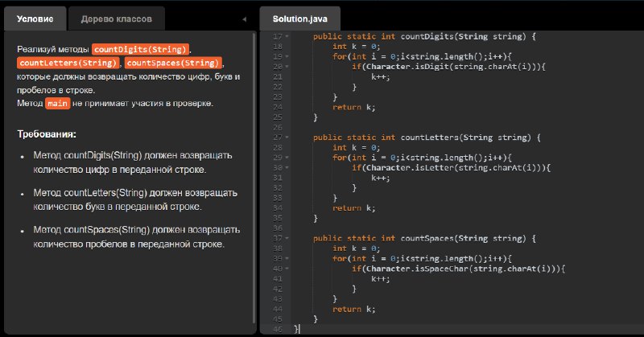Place cursor on Character.isDigit condition line
Image resolution: width=644 pixels, height=337 pixels.
[x=448, y=67]
